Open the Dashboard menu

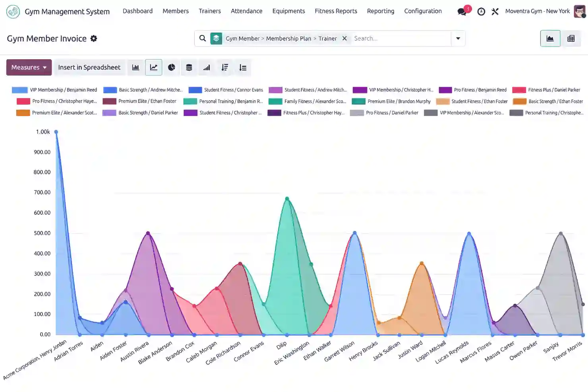coord(138,11)
